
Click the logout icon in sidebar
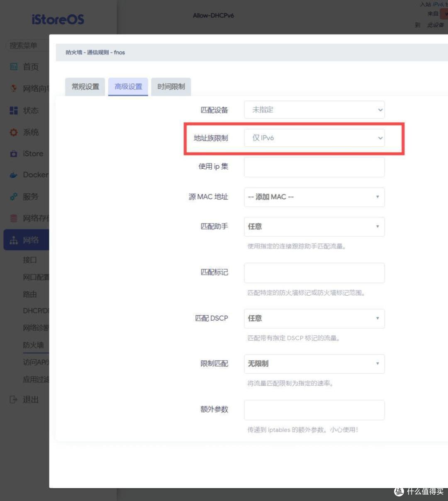point(14,399)
